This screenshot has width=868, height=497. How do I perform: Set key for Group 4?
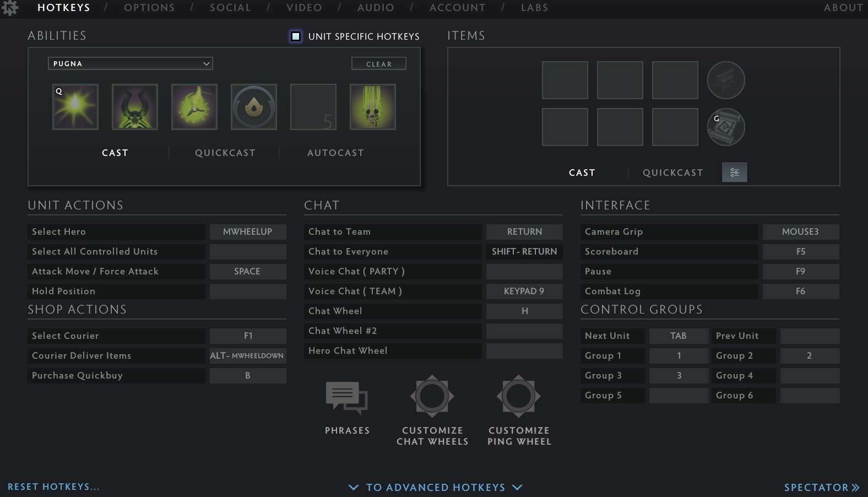pos(810,376)
